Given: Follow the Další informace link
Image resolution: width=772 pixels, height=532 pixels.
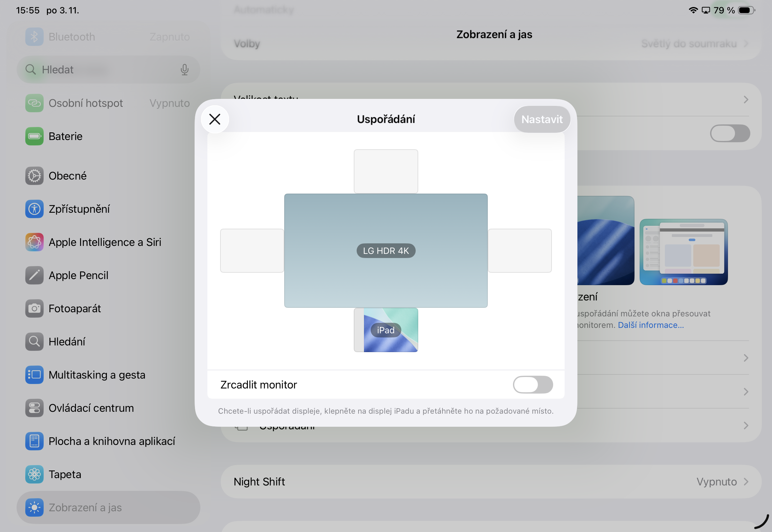Looking at the screenshot, I should pos(651,325).
